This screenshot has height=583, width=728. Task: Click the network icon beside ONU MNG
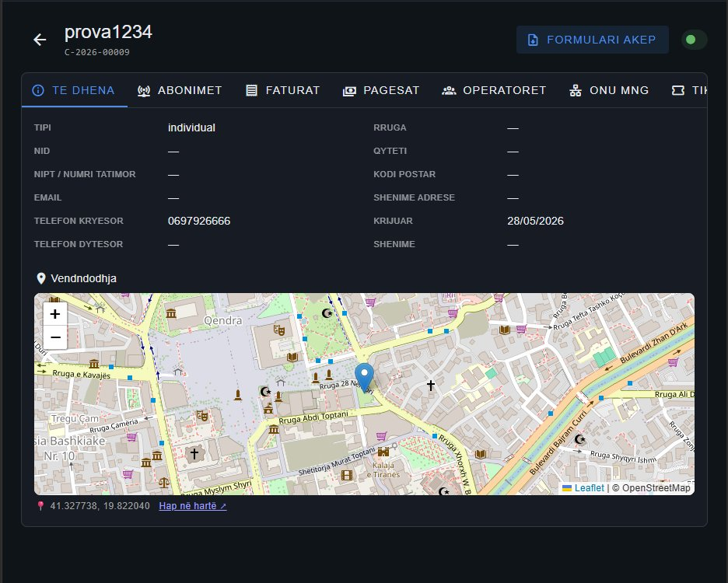point(576,90)
